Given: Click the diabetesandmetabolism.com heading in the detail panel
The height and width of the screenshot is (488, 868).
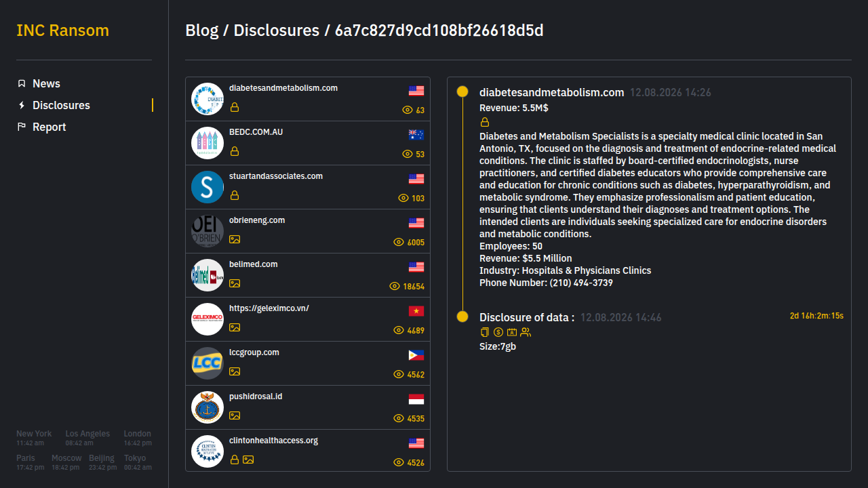Looking at the screenshot, I should click(552, 92).
